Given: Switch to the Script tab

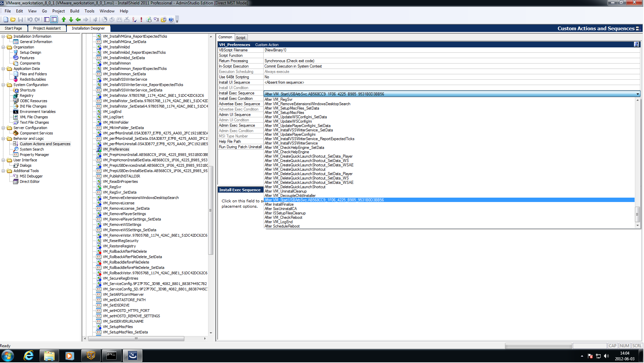Looking at the screenshot, I should point(241,37).
